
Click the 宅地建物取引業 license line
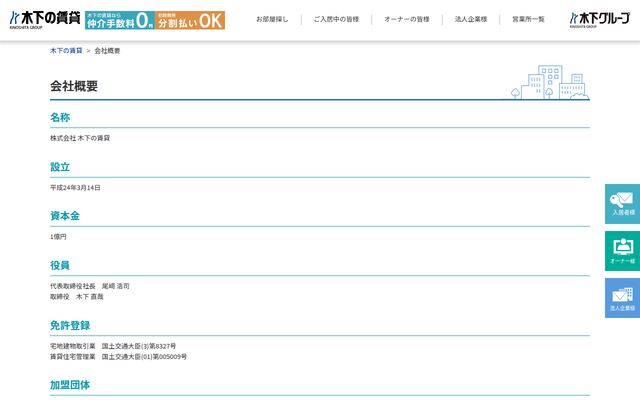(x=113, y=346)
